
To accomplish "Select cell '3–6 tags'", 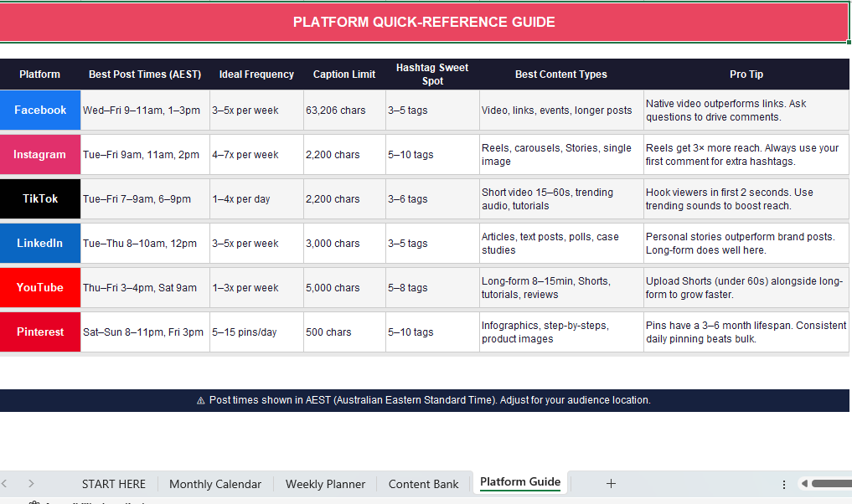I will 432,198.
